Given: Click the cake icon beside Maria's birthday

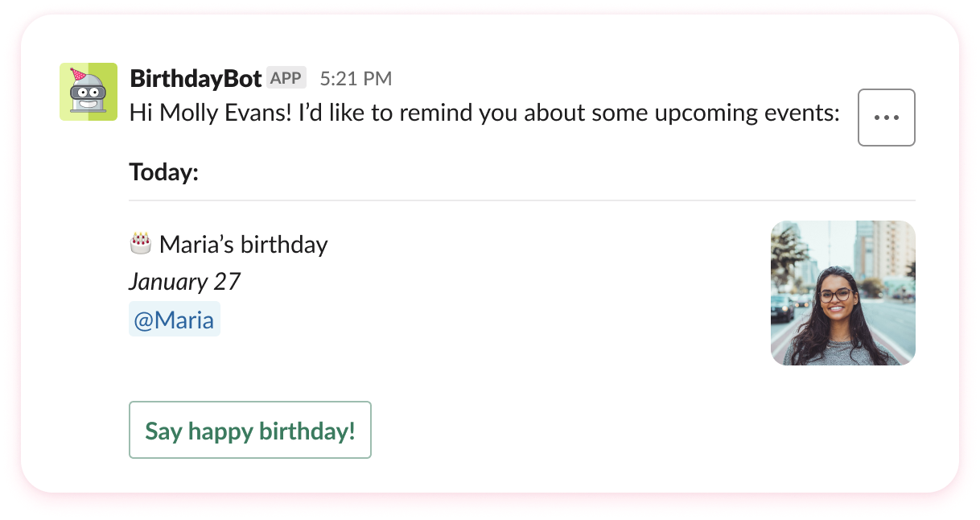Looking at the screenshot, I should (x=139, y=243).
